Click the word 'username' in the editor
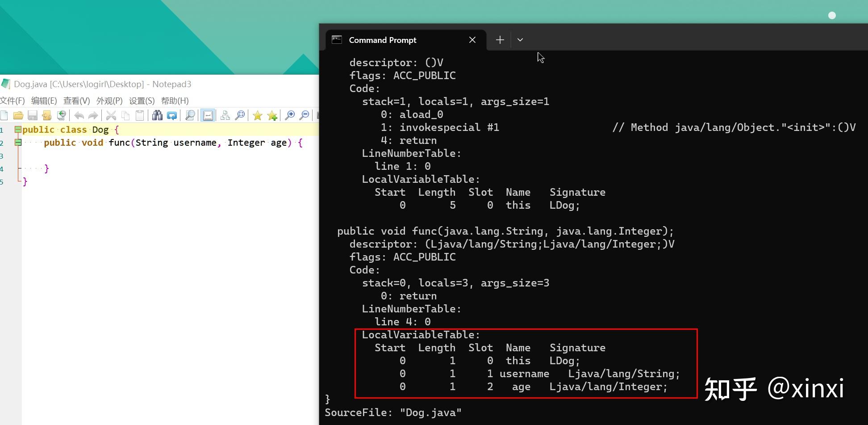The width and height of the screenshot is (868, 425). (x=195, y=143)
